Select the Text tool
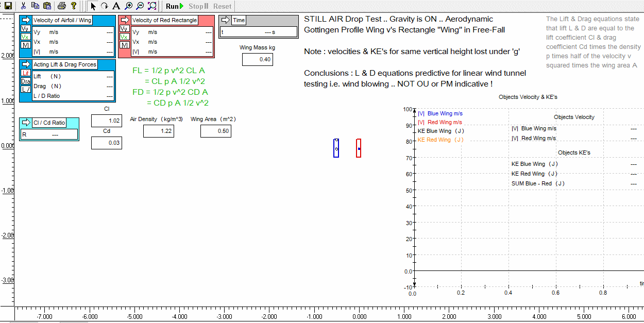The height and width of the screenshot is (323, 644). coord(116,6)
